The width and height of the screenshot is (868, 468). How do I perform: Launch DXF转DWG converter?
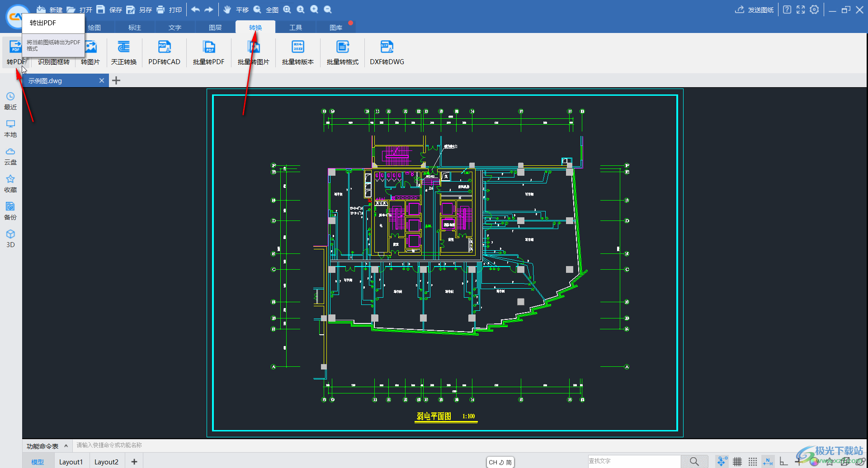pos(387,53)
